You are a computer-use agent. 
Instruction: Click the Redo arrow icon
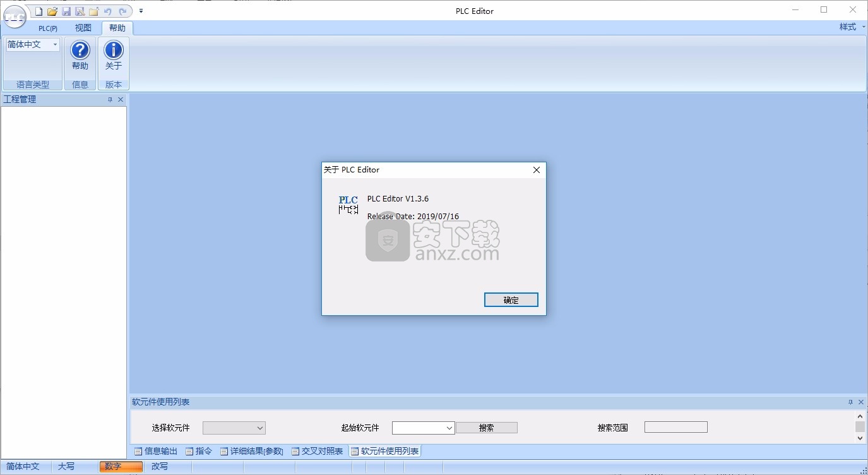click(x=122, y=11)
